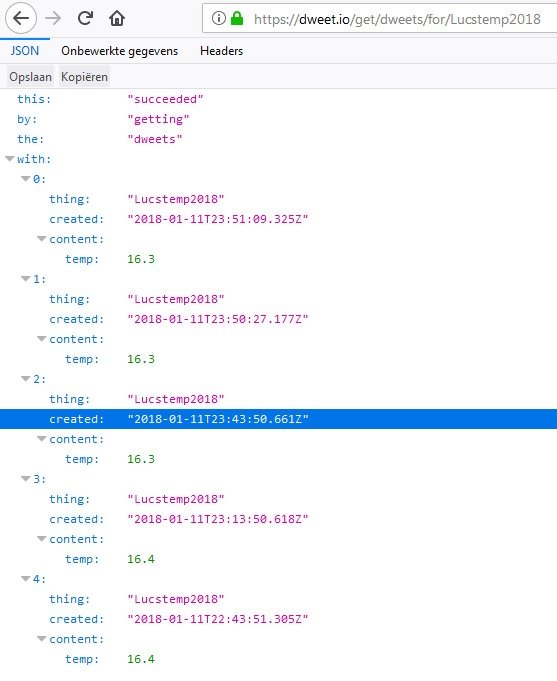557x681 pixels.
Task: Collapse the "with" node
Action: point(10,159)
